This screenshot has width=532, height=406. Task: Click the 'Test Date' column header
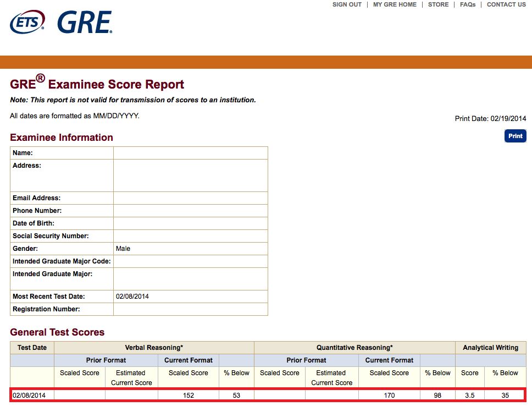[32, 348]
